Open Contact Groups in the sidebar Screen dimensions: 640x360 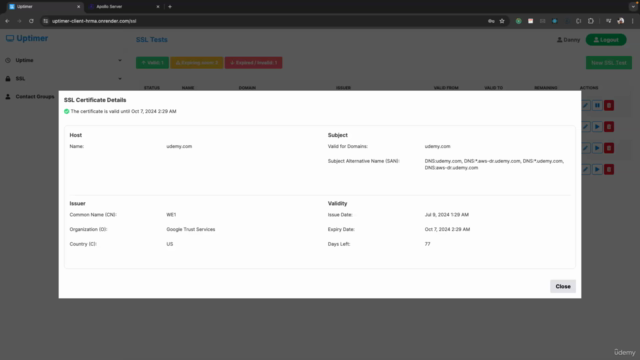35,97
